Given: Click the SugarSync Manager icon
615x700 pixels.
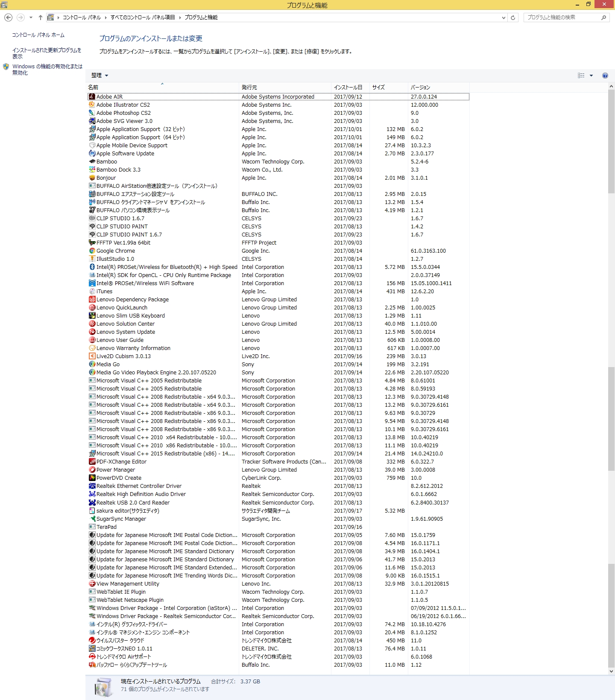Looking at the screenshot, I should [x=92, y=519].
